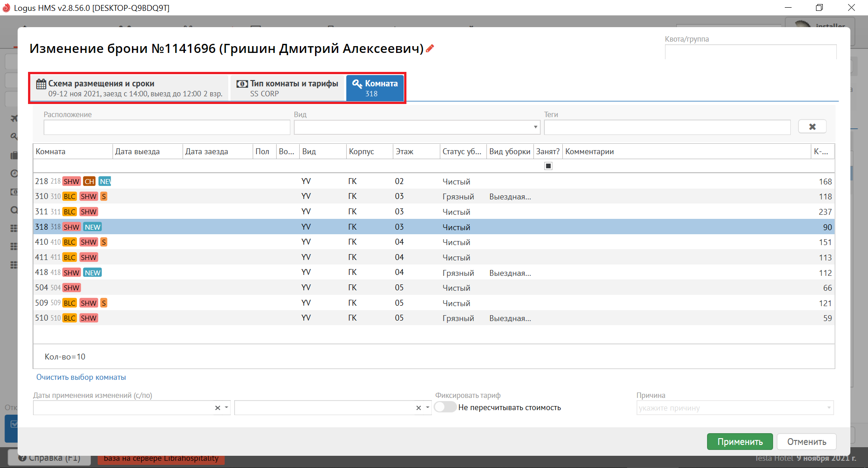The width and height of the screenshot is (868, 468).
Task: Clear filters with the X button near Теги
Action: click(x=812, y=127)
